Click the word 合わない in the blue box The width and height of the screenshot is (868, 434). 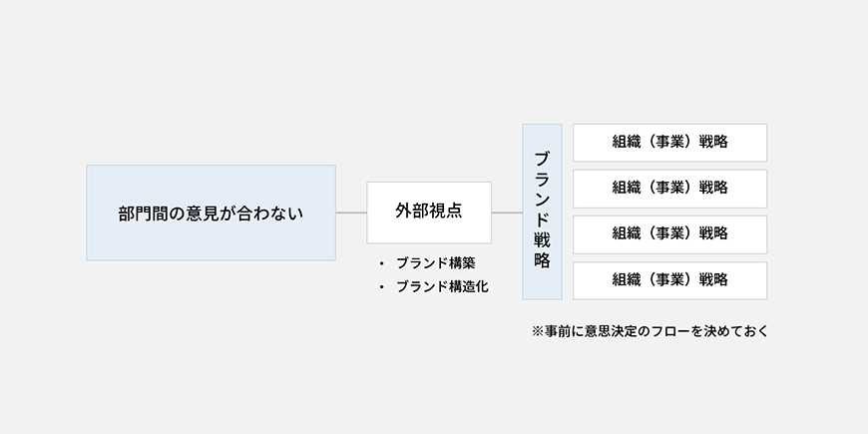(x=270, y=214)
